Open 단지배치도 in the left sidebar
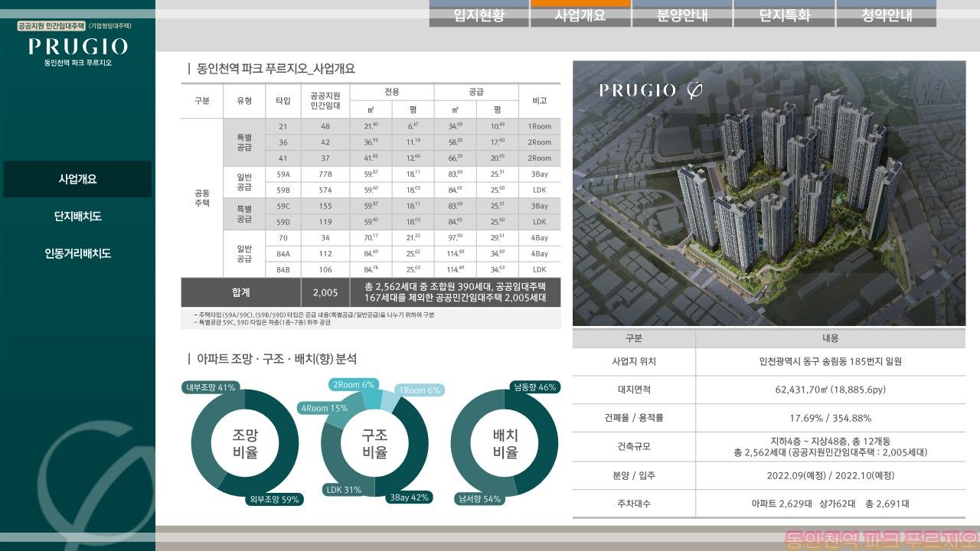The height and width of the screenshot is (551, 980). (x=77, y=217)
